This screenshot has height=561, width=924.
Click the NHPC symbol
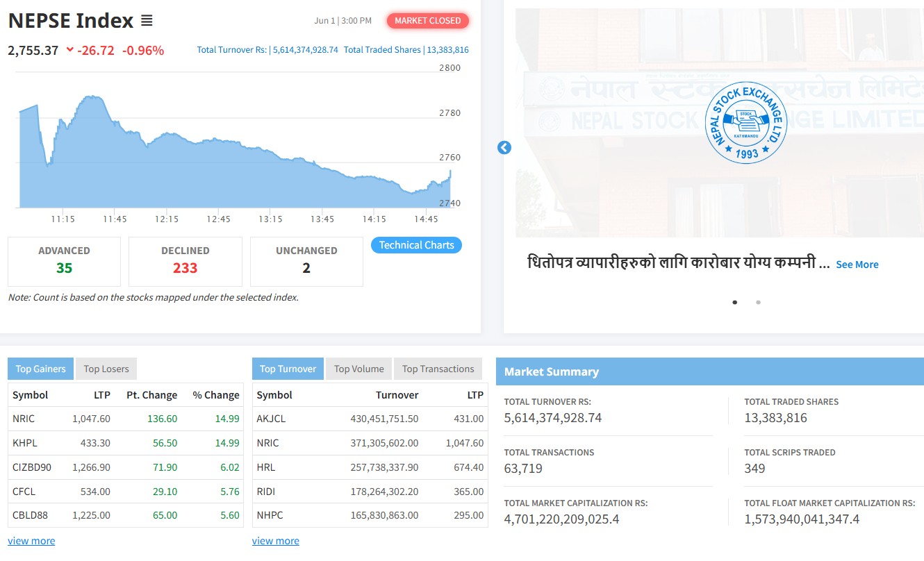coord(270,515)
